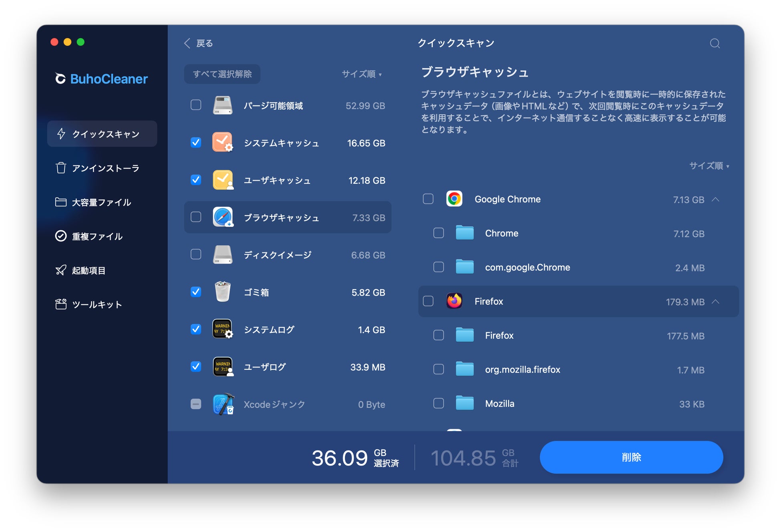Tick the Google Chrome checkbox
This screenshot has height=532, width=781.
click(x=428, y=199)
